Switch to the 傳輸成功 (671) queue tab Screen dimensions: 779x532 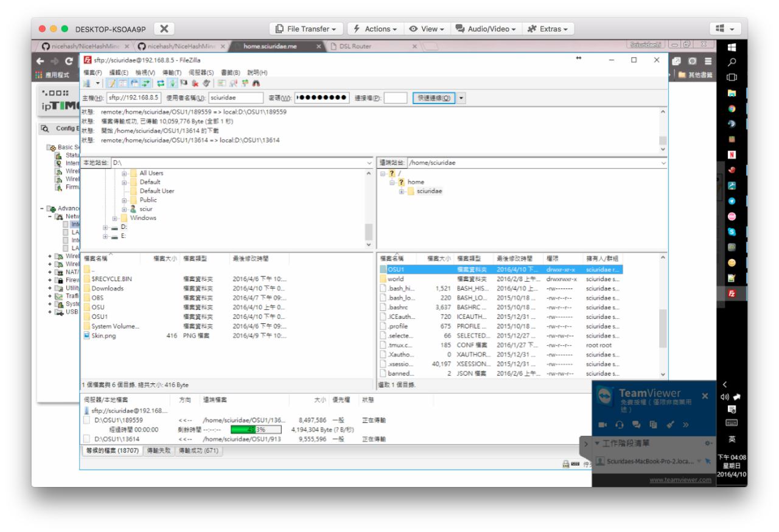coord(198,450)
